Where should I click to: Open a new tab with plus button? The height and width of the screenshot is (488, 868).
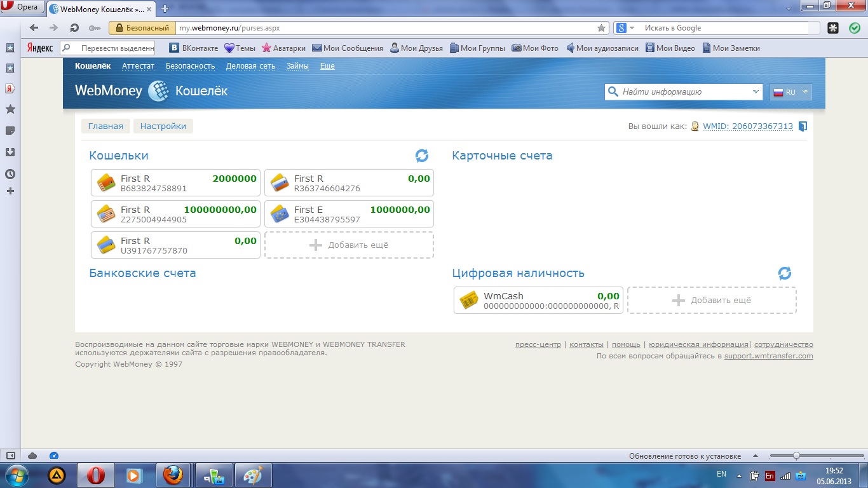pos(165,9)
